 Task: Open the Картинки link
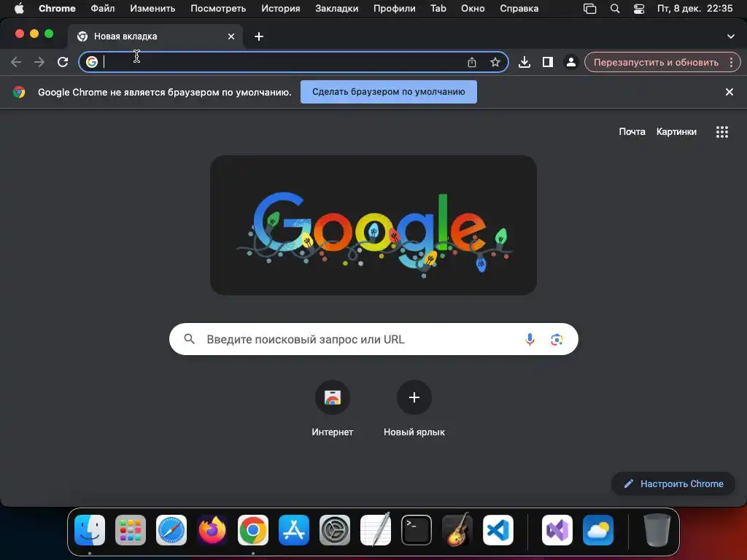click(676, 132)
